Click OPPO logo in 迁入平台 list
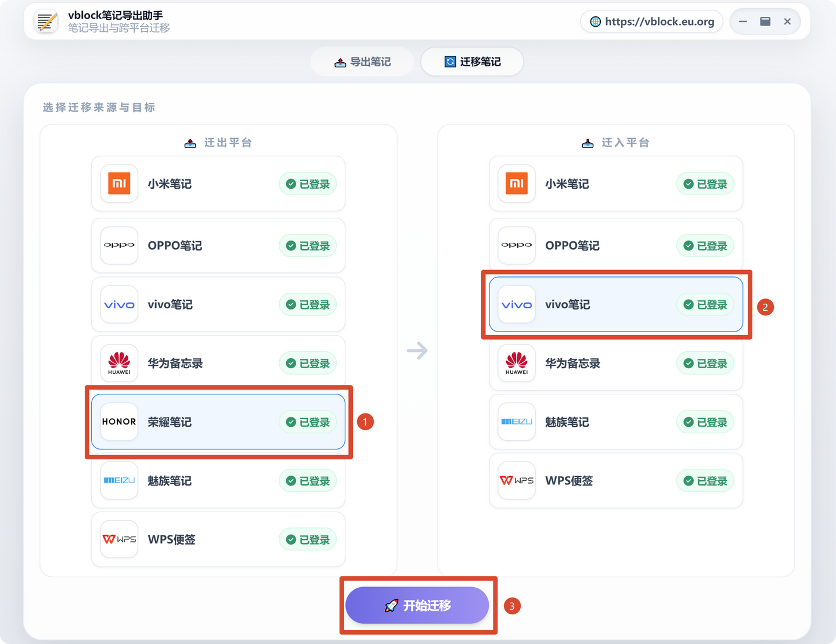Screen dimensions: 836x644 click(x=517, y=246)
